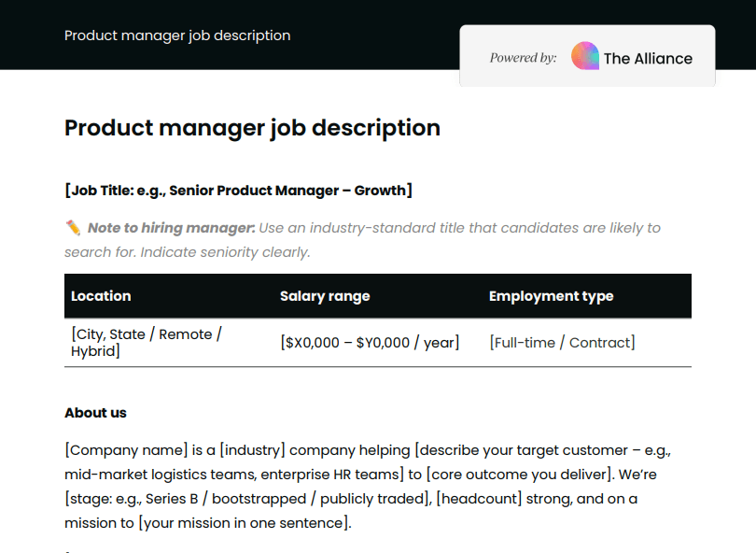This screenshot has height=553, width=756.
Task: Click header title 'Product manager job description'
Action: 177,35
